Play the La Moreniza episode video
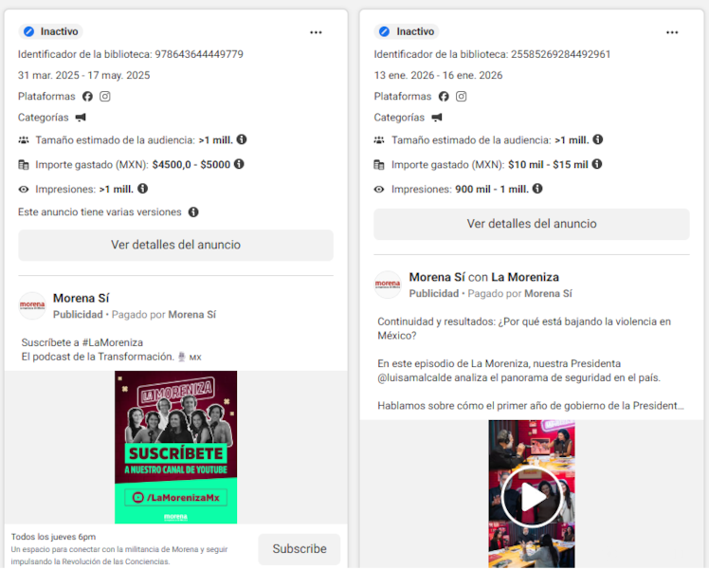 pyautogui.click(x=532, y=497)
